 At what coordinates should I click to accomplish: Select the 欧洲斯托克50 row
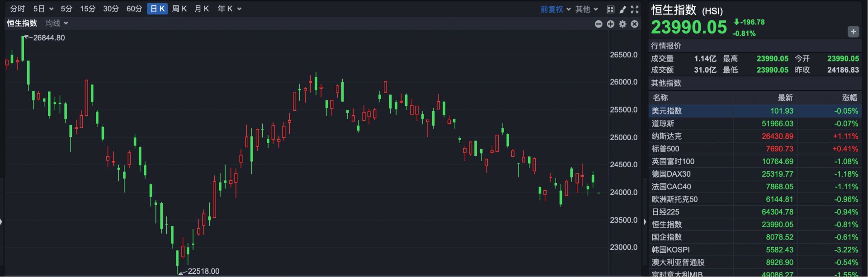tap(755, 199)
